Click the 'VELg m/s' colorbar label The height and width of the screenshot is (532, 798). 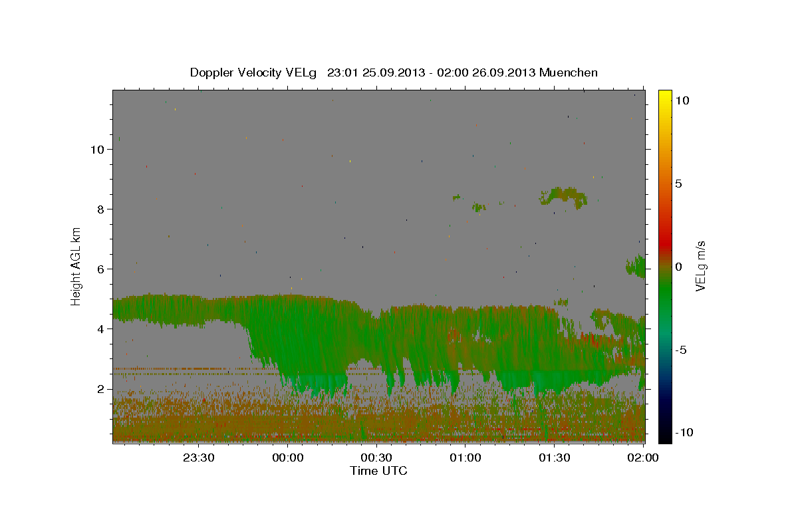point(700,265)
